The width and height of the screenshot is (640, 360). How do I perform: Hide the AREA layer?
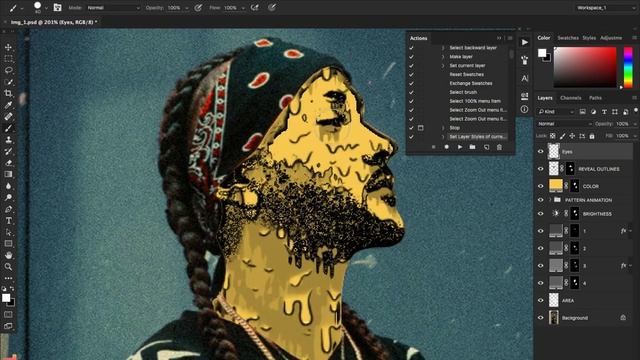click(541, 300)
